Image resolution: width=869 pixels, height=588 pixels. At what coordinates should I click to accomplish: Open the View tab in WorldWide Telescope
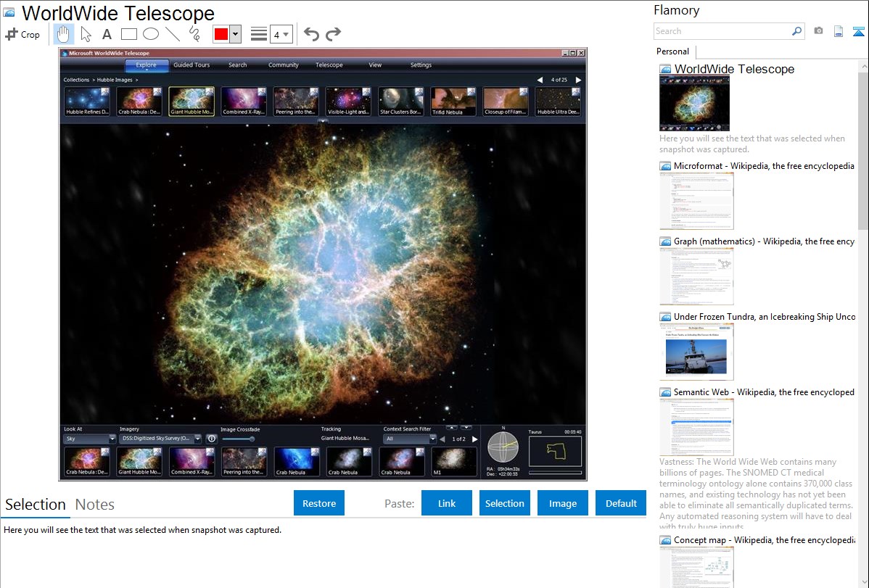coord(375,65)
